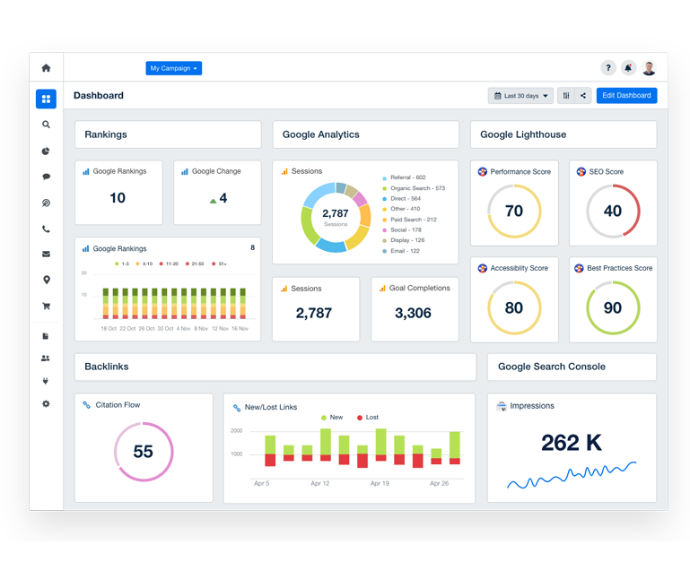
Task: Open the help question mark icon
Action: coord(608,68)
